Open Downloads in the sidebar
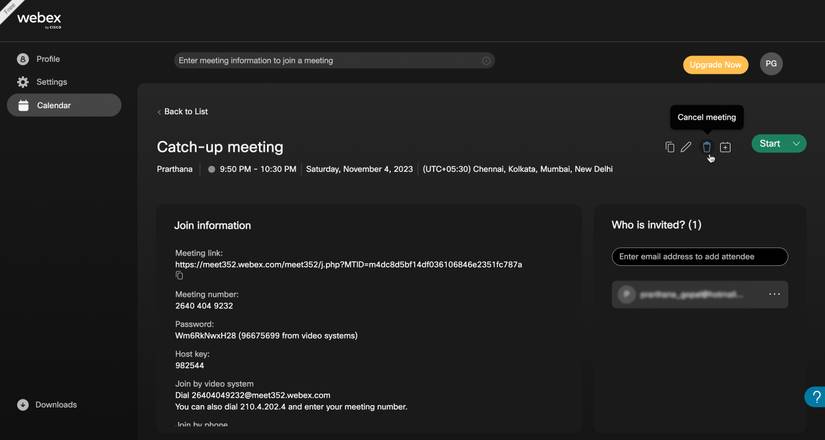Viewport: 825px width, 440px height. [55, 405]
